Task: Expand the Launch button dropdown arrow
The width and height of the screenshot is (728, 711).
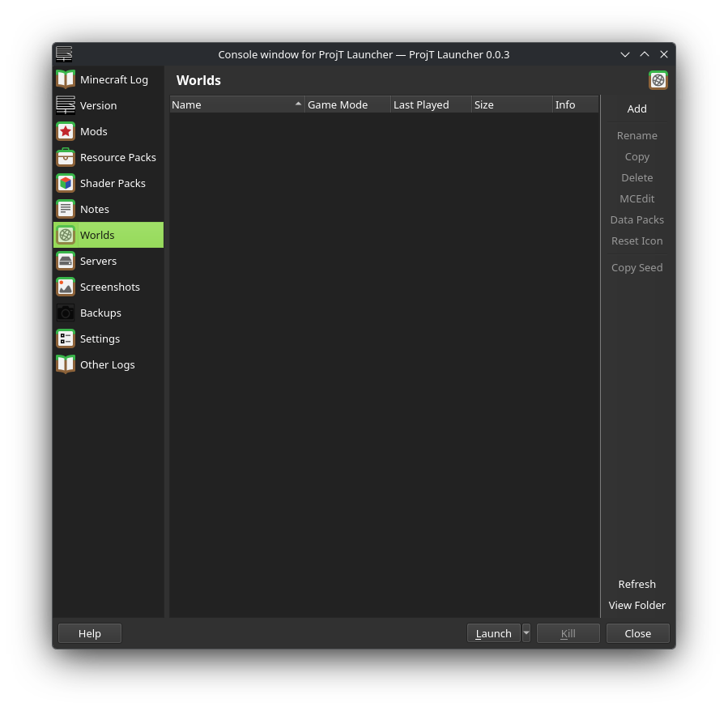Action: [x=526, y=633]
